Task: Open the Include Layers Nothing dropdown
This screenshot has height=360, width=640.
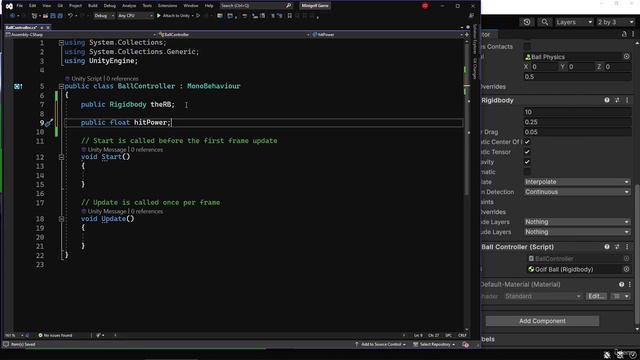Action: point(577,222)
